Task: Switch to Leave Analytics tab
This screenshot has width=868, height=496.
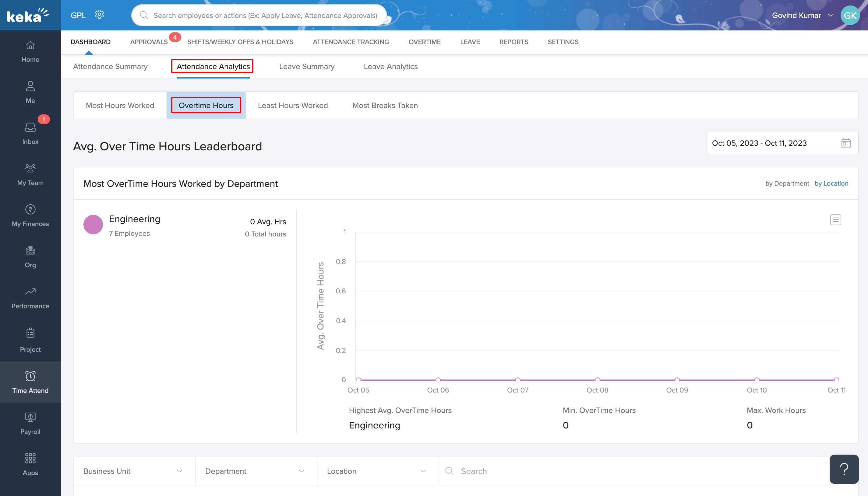Action: pyautogui.click(x=390, y=66)
